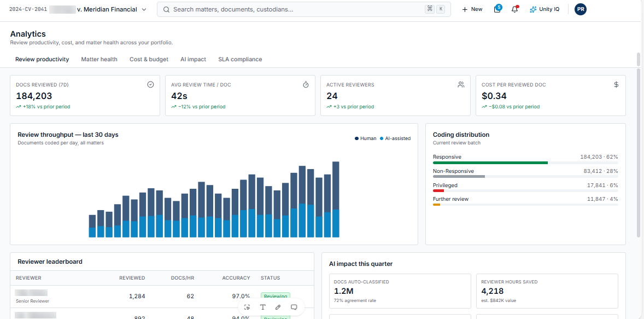Toggle the AI-assisted legend item

(395, 138)
